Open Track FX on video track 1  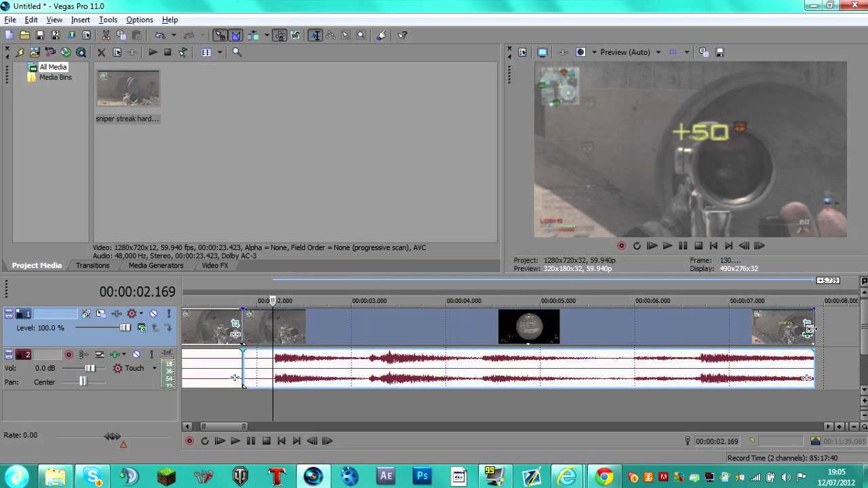tap(117, 314)
